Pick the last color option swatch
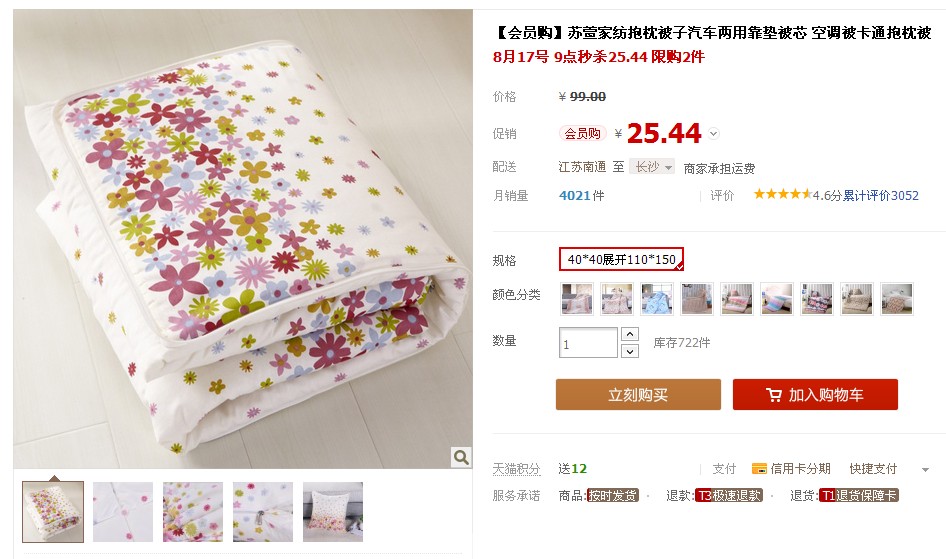Image resolution: width=946 pixels, height=559 pixels. (896, 298)
